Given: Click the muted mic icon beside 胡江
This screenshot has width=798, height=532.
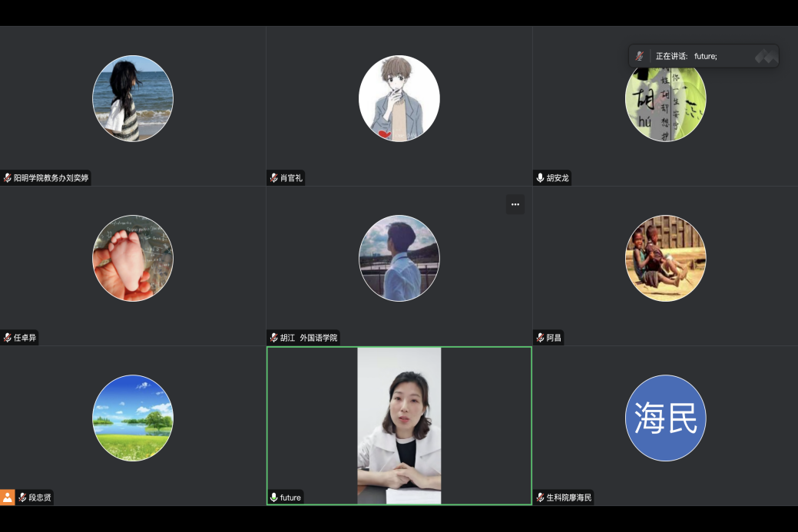Looking at the screenshot, I should [x=274, y=338].
